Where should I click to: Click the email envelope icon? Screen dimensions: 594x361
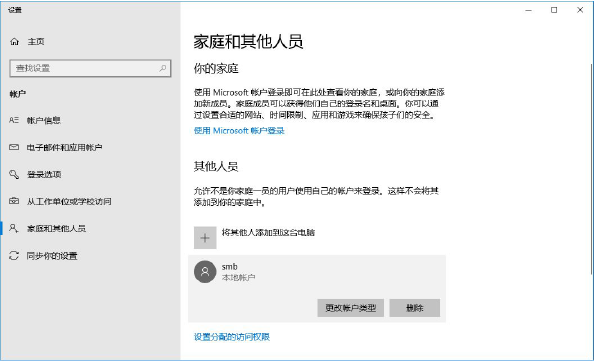(x=14, y=147)
